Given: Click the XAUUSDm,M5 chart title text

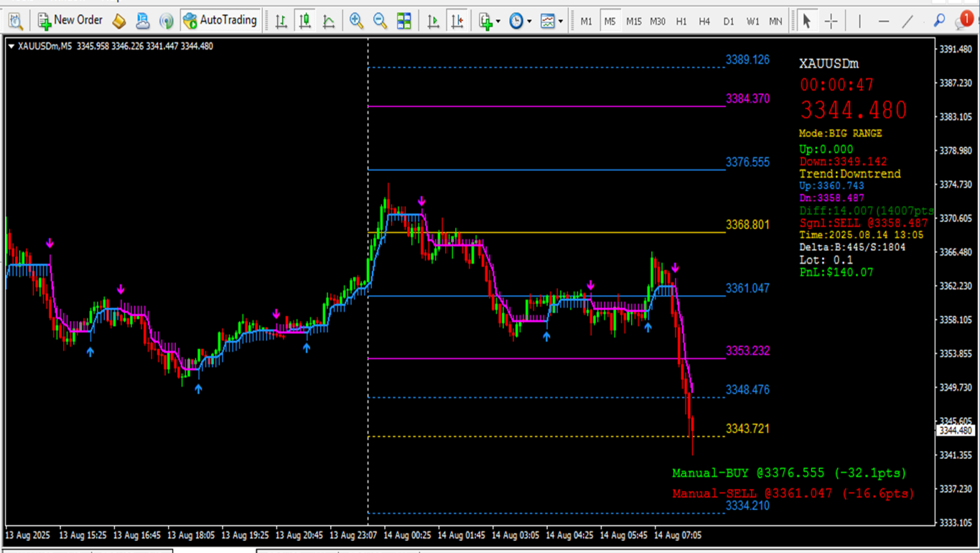Looking at the screenshot, I should point(45,47).
